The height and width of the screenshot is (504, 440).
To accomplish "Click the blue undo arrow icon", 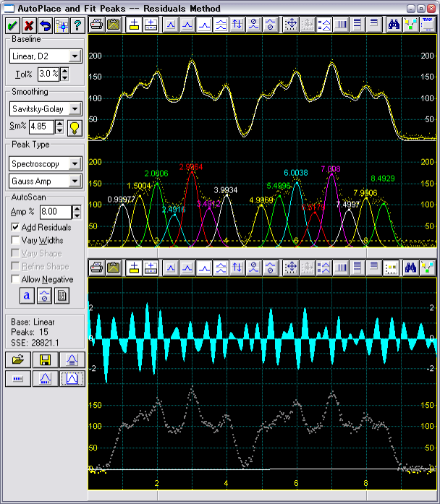I will [x=45, y=25].
